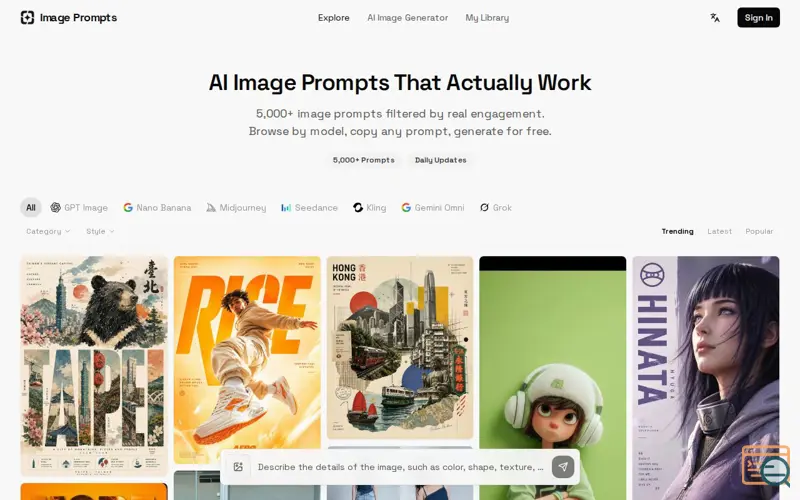This screenshot has width=800, height=500.
Task: Click the Nano Banana Google icon
Action: 128,208
